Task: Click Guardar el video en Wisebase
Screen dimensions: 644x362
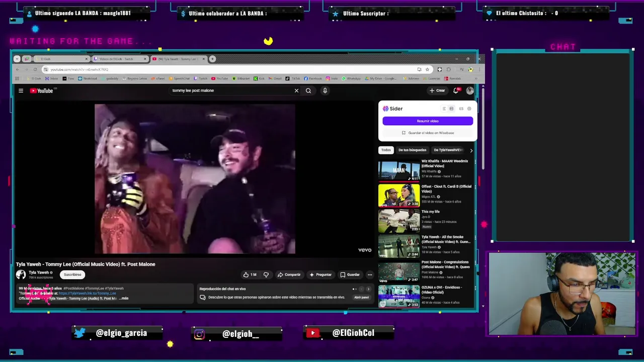Action: pos(428,133)
